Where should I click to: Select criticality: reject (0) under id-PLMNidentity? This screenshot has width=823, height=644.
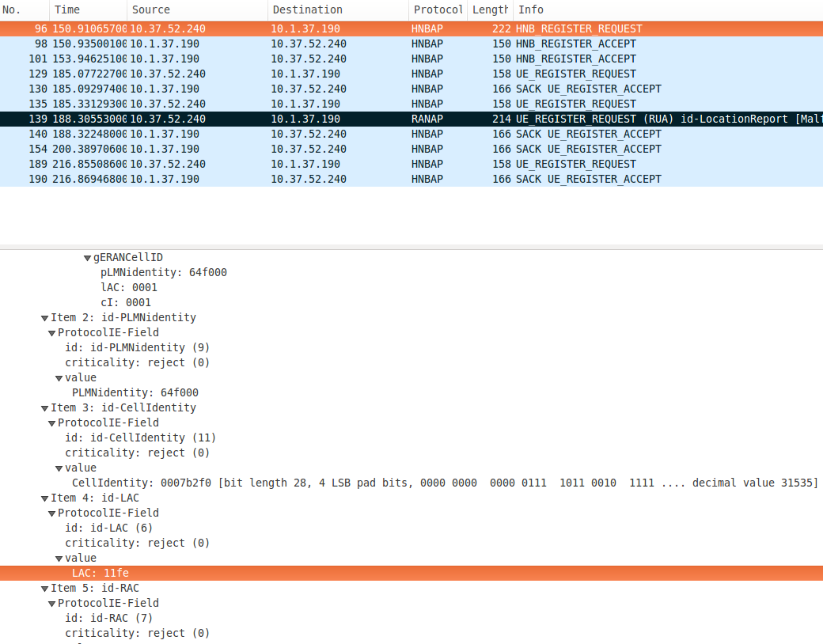coord(138,362)
